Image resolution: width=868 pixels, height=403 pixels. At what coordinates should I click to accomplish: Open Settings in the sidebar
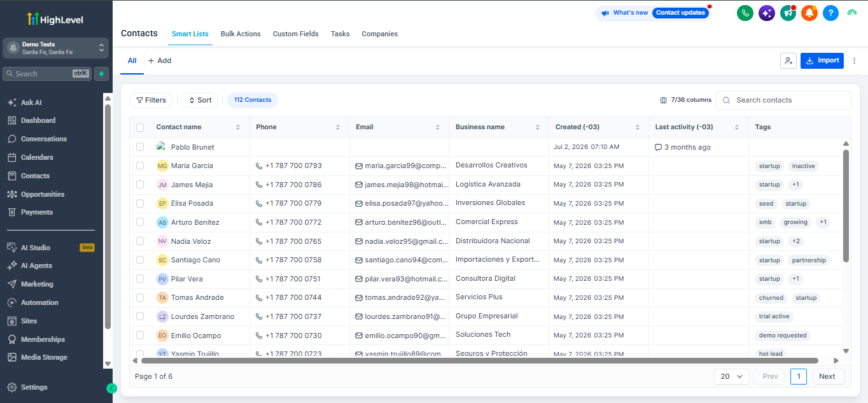(27, 387)
